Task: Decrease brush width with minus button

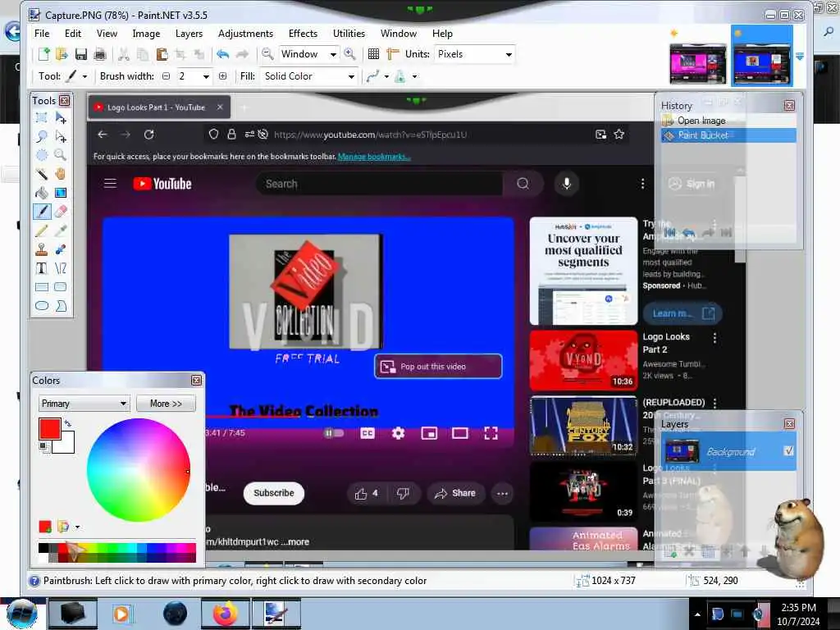Action: [x=166, y=76]
